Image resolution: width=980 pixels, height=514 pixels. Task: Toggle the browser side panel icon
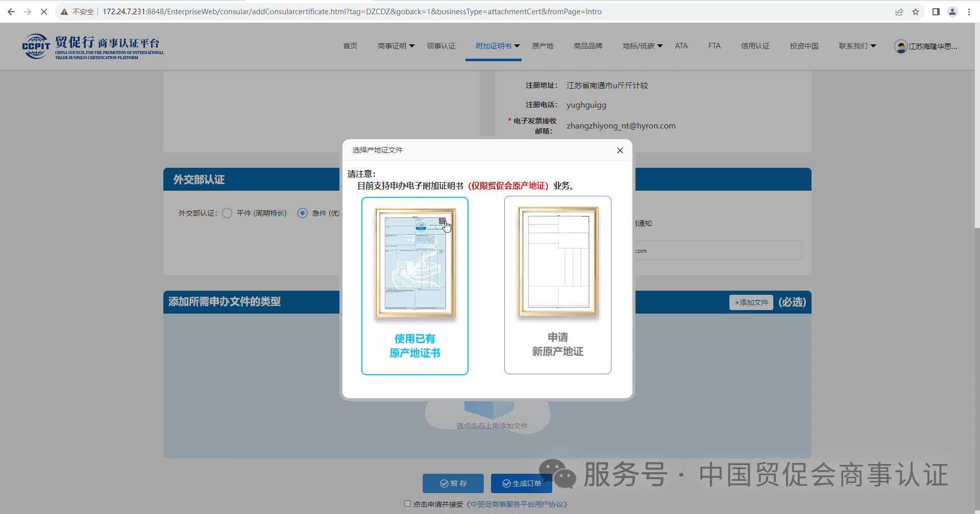(936, 11)
